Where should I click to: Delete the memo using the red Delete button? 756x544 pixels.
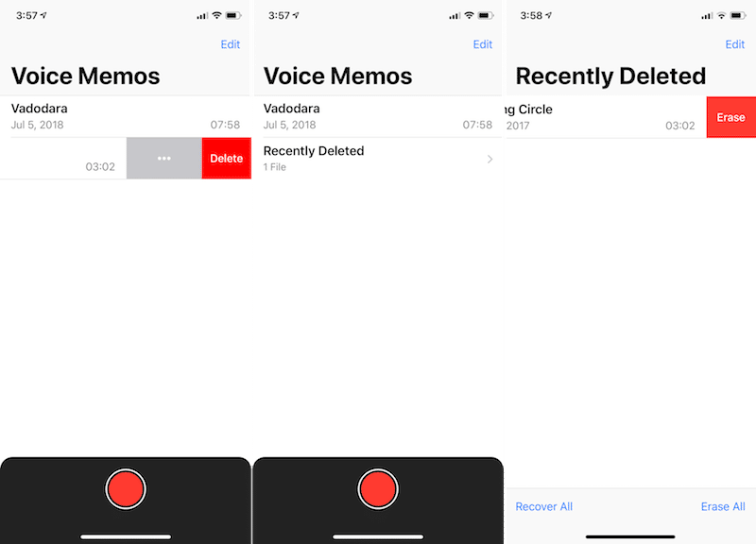(x=226, y=158)
